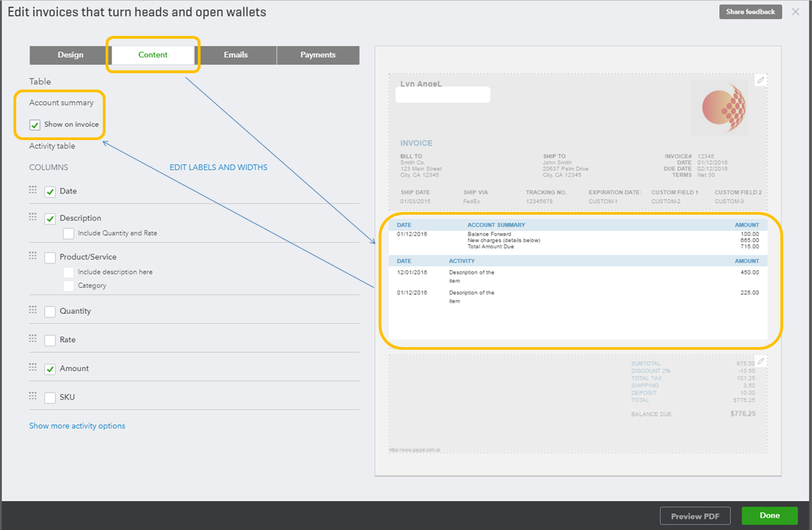Open Preview PDF
This screenshot has width=812, height=530.
(695, 515)
